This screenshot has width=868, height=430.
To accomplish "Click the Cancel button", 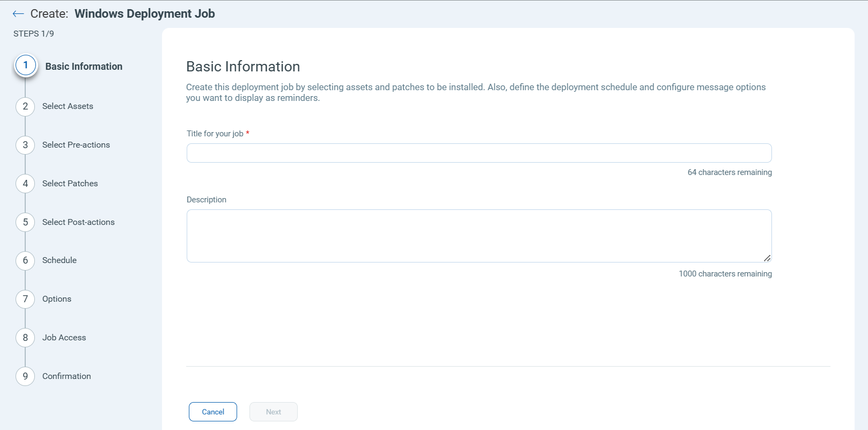I will (x=213, y=412).
